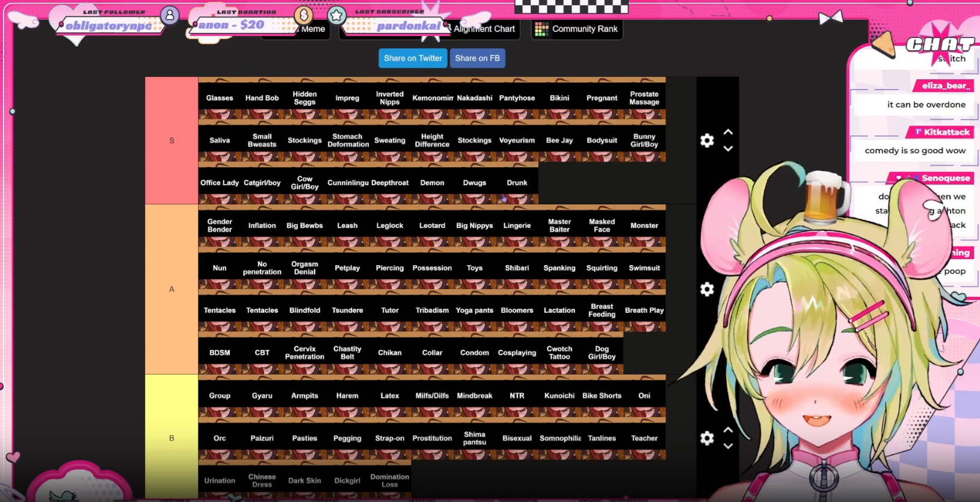The width and height of the screenshot is (980, 502).
Task: Pick the Gyaru tile in B tier
Action: (x=262, y=396)
